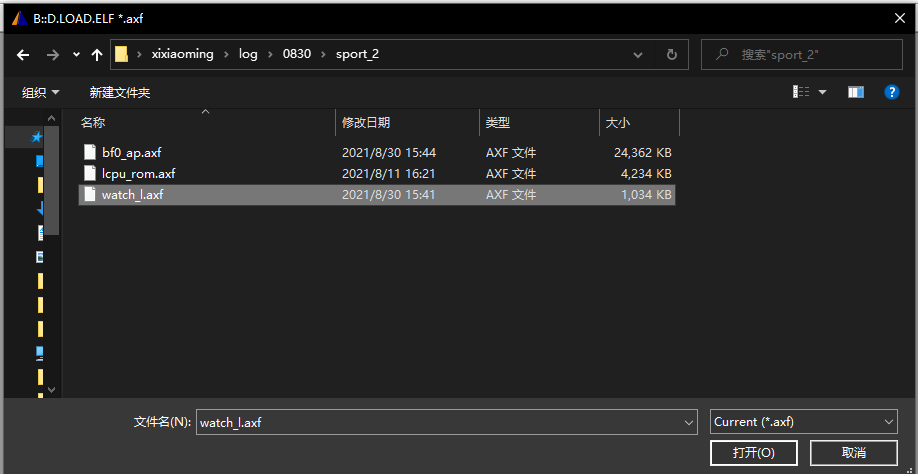Click the 文件名 input field
The image size is (918, 474).
438,422
